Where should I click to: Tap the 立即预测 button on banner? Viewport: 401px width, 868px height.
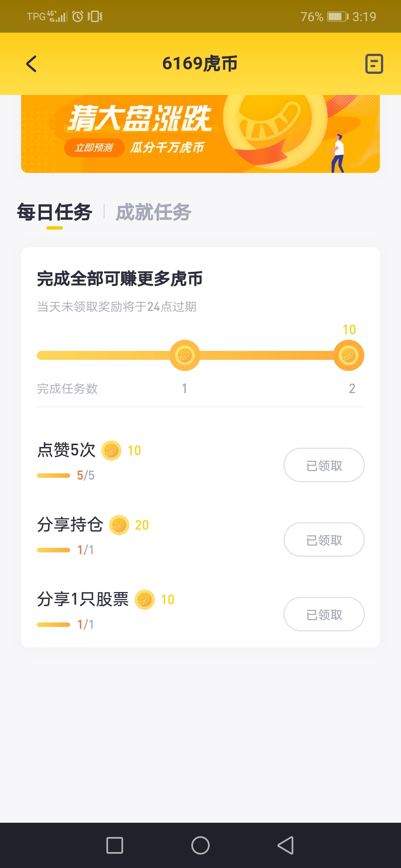(x=94, y=148)
